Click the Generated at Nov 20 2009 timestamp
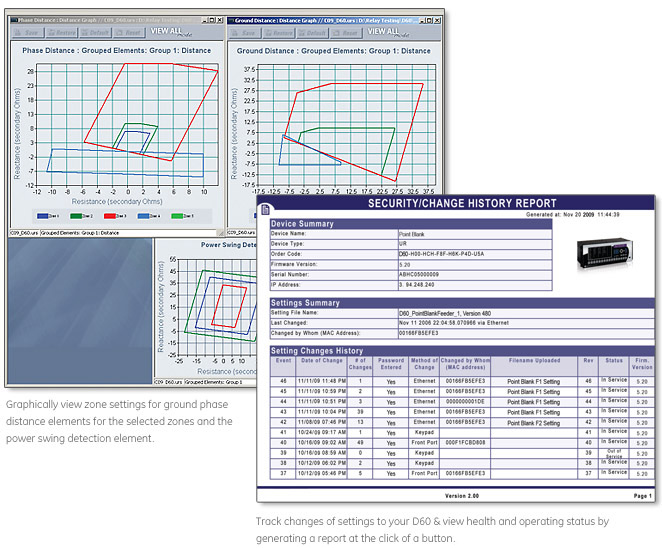This screenshot has width=662, height=548. pos(572,214)
